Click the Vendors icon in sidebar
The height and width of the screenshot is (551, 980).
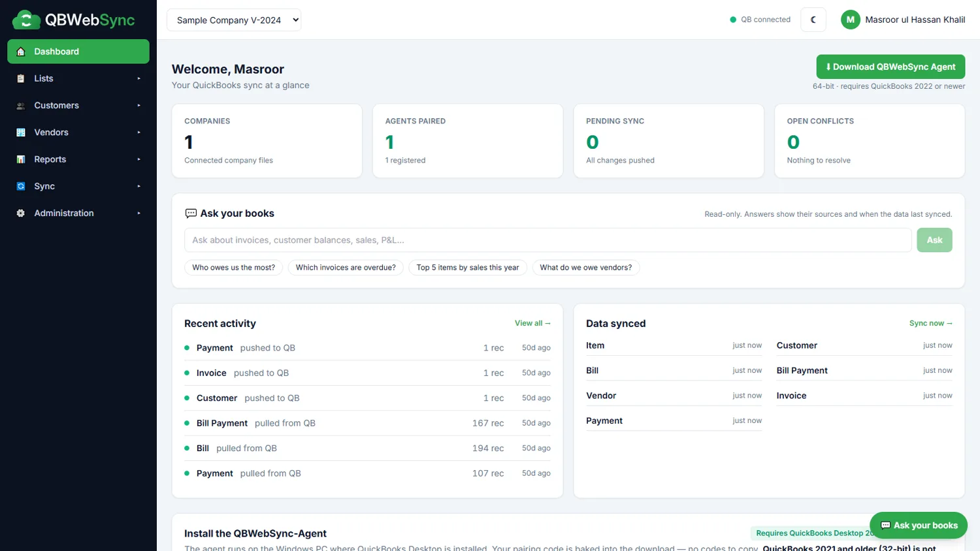pyautogui.click(x=21, y=133)
